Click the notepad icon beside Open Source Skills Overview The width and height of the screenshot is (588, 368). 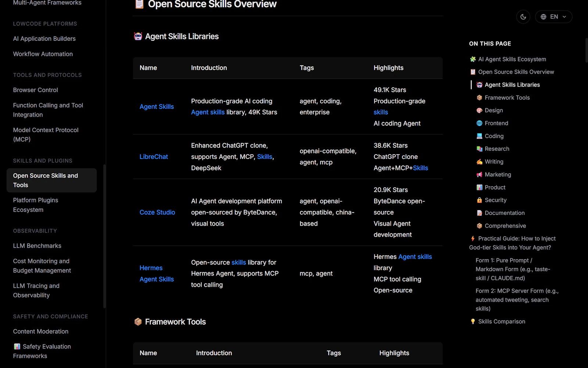pyautogui.click(x=473, y=72)
